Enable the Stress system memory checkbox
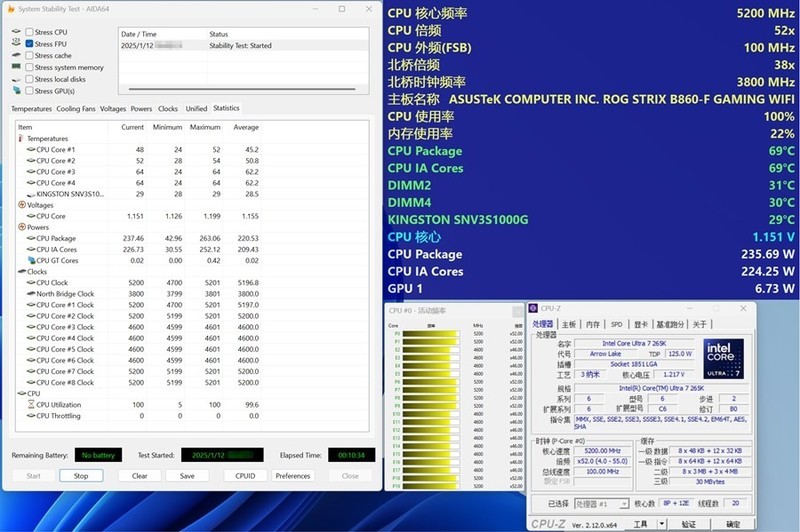 29,67
